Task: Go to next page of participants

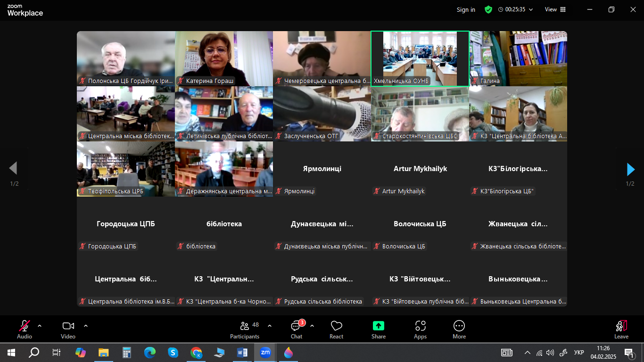Action: coord(630,169)
